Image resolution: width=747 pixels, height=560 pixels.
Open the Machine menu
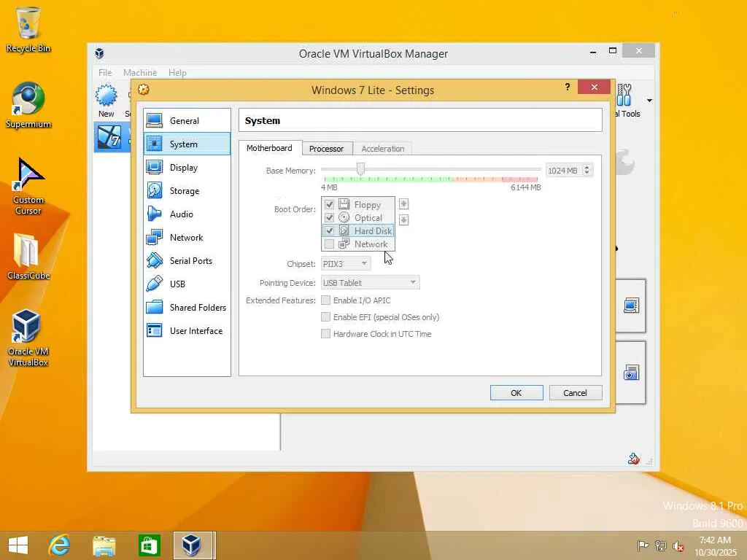click(140, 72)
